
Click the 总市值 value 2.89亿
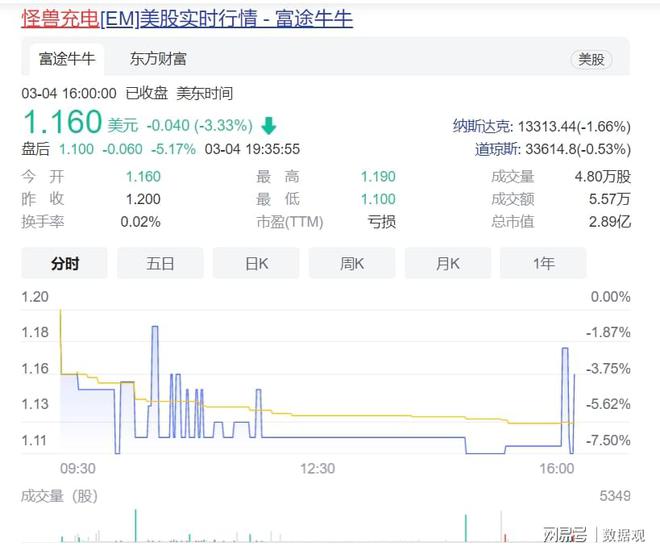[609, 222]
